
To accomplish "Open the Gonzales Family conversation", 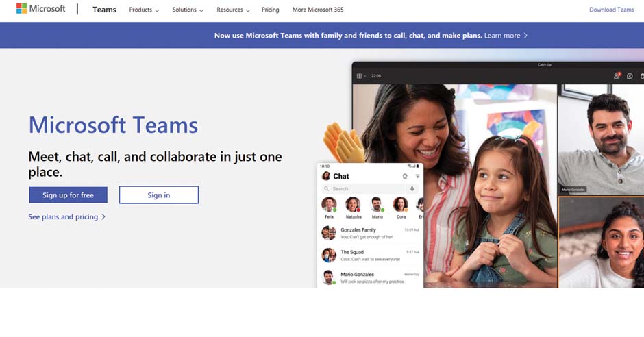I will (370, 233).
